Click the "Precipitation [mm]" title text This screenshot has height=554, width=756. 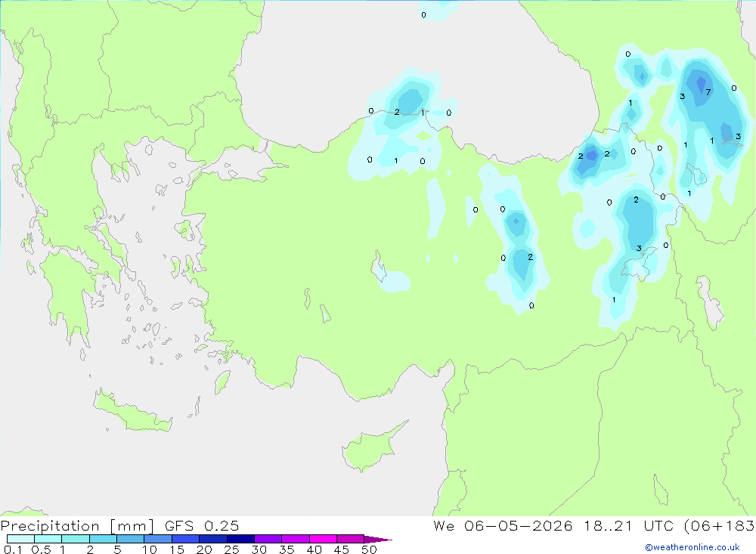(x=77, y=526)
